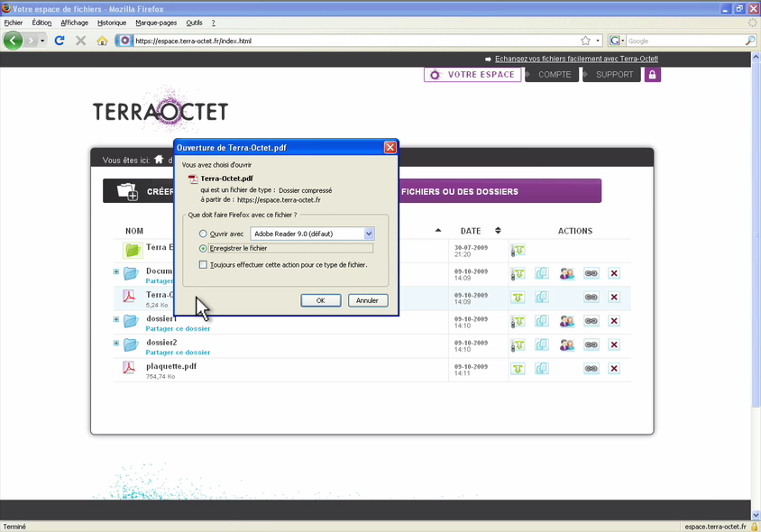The image size is (761, 532).
Task: Share the Documents folder with users
Action: [x=566, y=274]
